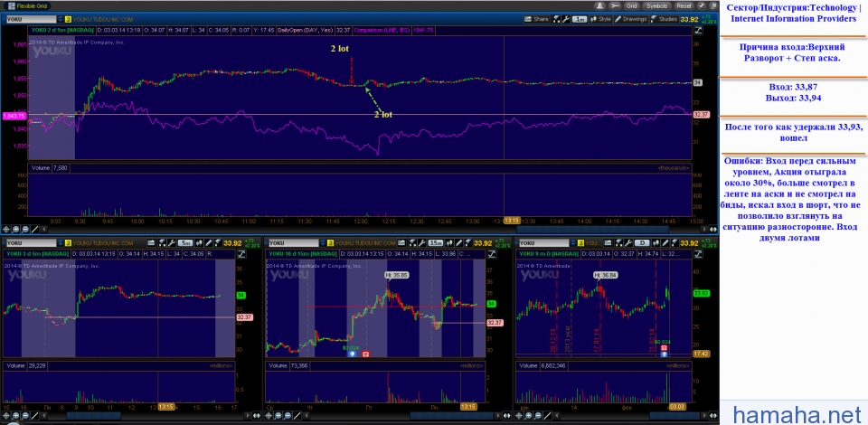Expand main chart time axis with double-arrow
This screenshot has height=425, width=868.
click(713, 229)
